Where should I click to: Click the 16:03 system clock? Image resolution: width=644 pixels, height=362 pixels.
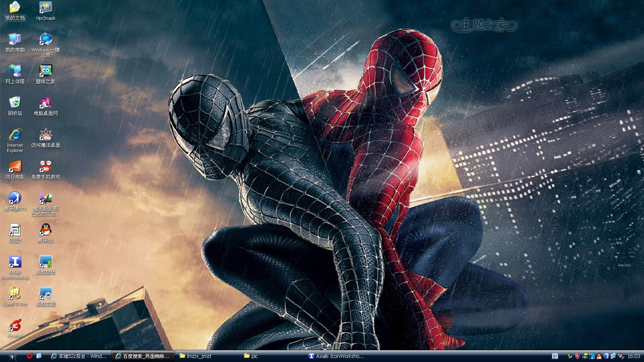pyautogui.click(x=634, y=356)
